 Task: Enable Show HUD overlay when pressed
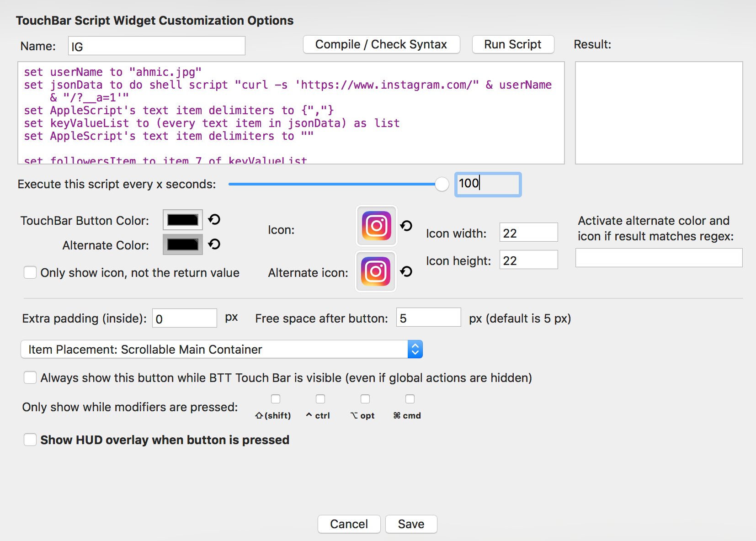pyautogui.click(x=30, y=440)
